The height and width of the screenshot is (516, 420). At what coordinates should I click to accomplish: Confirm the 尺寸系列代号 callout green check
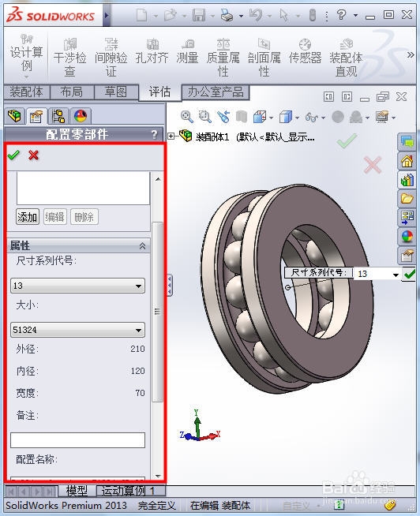tap(409, 274)
